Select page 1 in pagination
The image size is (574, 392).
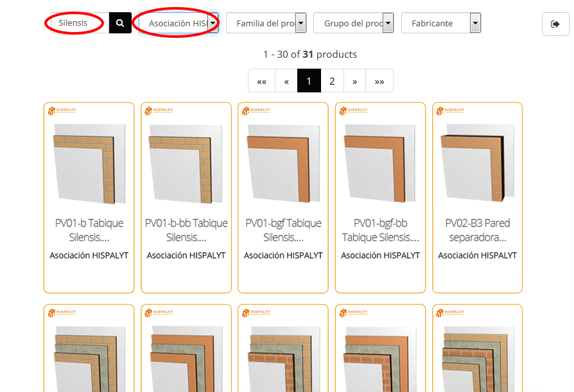pyautogui.click(x=309, y=81)
